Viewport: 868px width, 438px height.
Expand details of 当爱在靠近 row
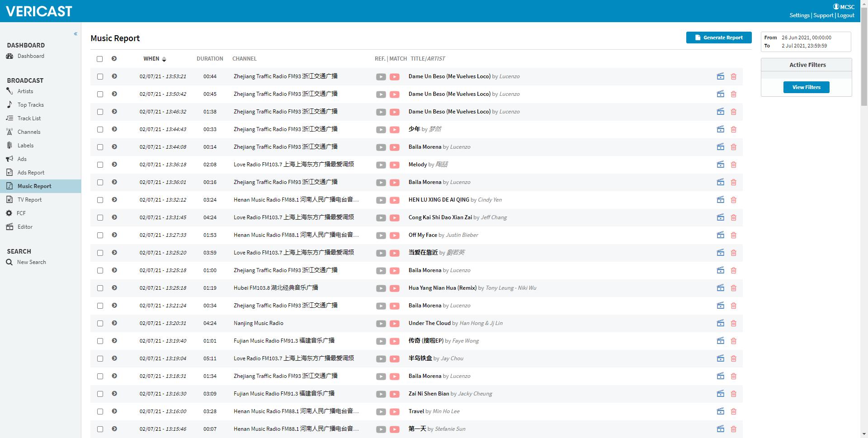click(114, 252)
